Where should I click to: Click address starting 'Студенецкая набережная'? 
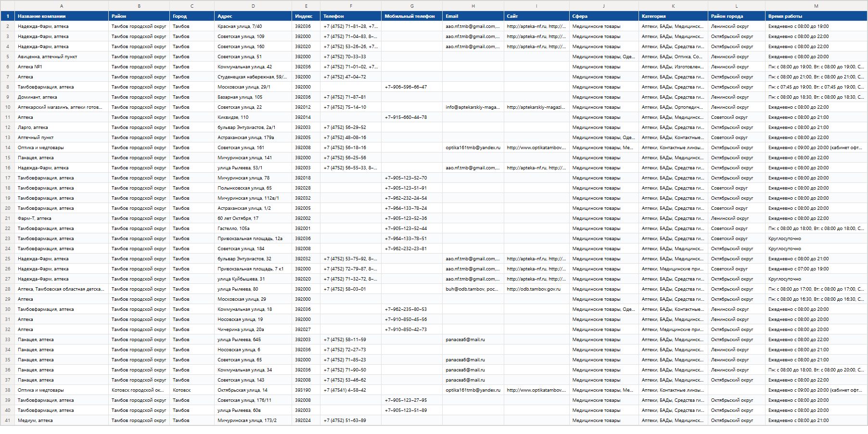click(253, 77)
